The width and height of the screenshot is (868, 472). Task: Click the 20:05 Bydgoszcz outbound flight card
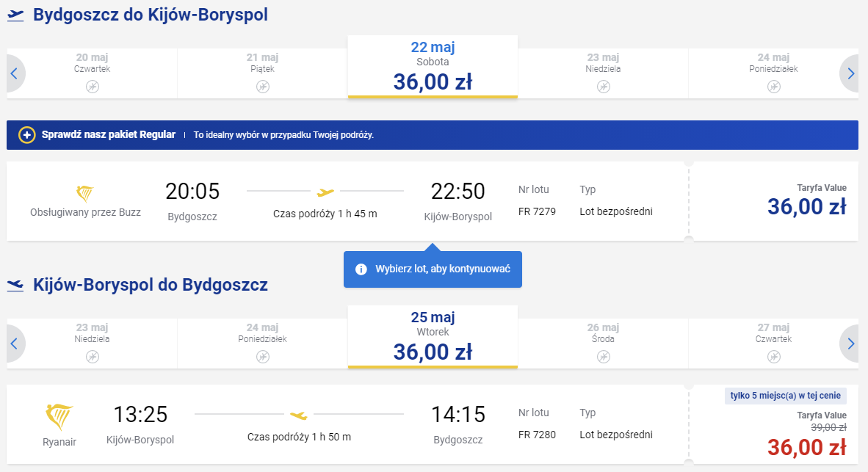click(x=347, y=201)
